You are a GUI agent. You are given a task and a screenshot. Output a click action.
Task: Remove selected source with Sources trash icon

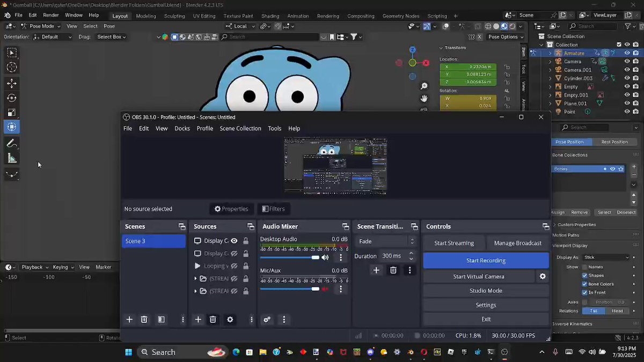click(x=213, y=320)
